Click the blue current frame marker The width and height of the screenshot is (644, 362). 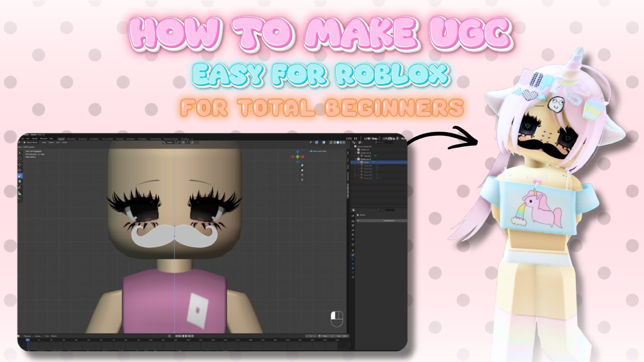(28, 340)
